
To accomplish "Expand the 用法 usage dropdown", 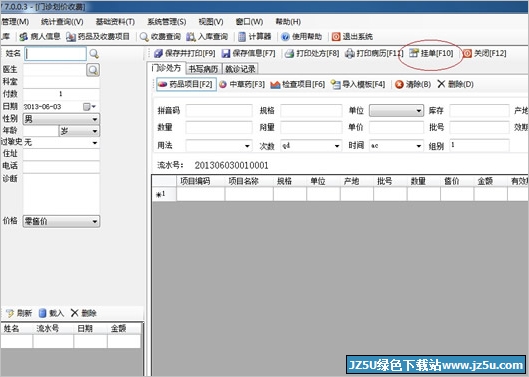I will click(247, 146).
